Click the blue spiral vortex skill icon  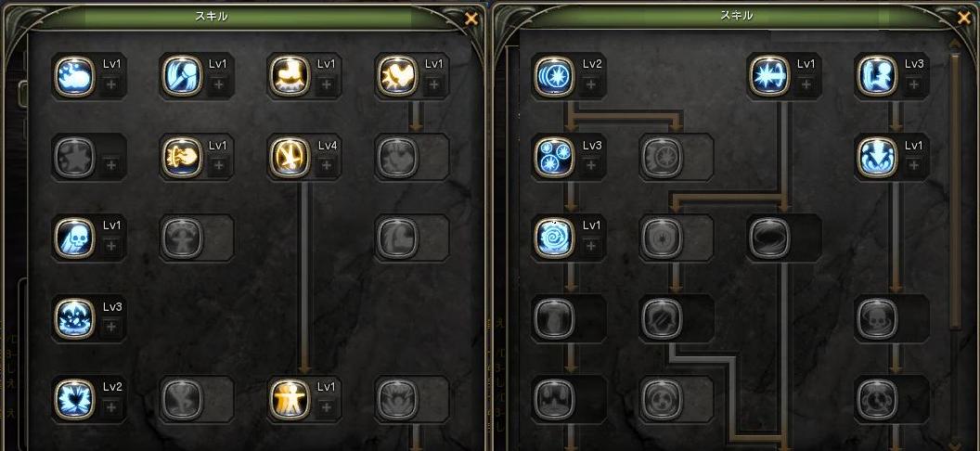click(x=554, y=238)
